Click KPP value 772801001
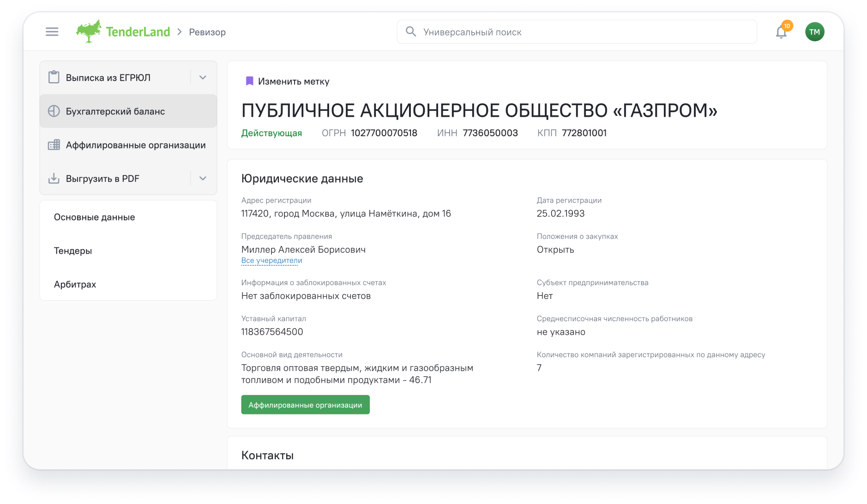This screenshot has width=867, height=504. [584, 133]
